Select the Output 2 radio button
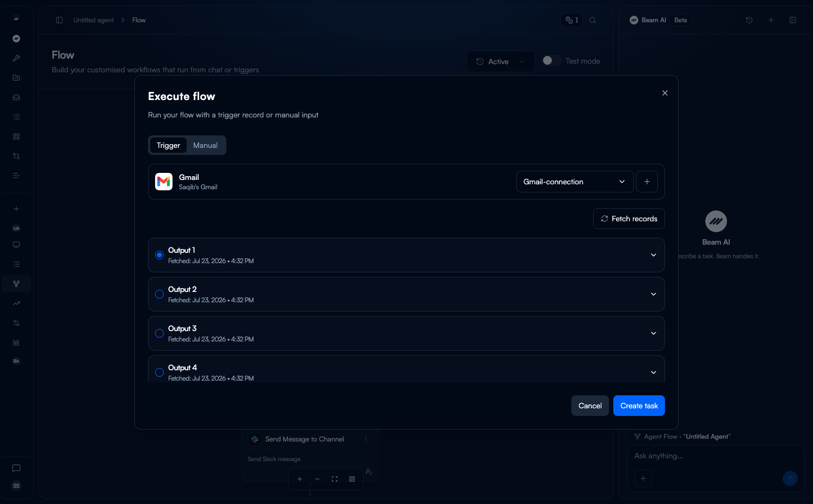The width and height of the screenshot is (813, 504). pyautogui.click(x=159, y=294)
